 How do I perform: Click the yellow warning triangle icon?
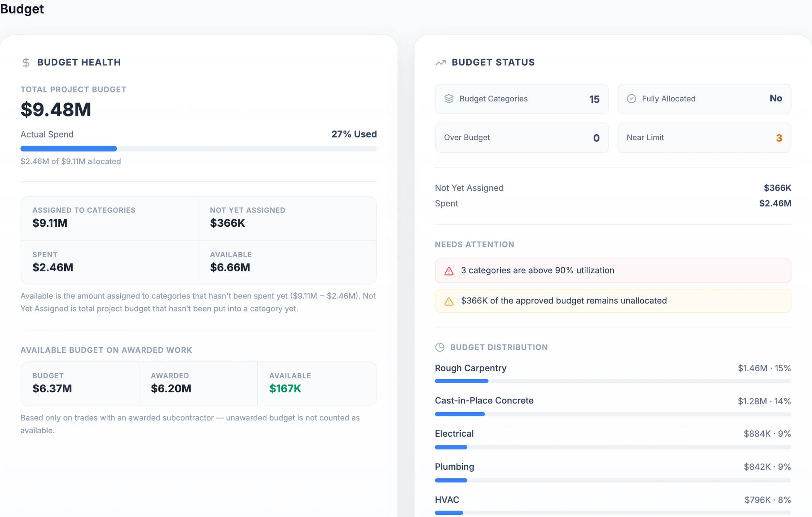pos(449,301)
